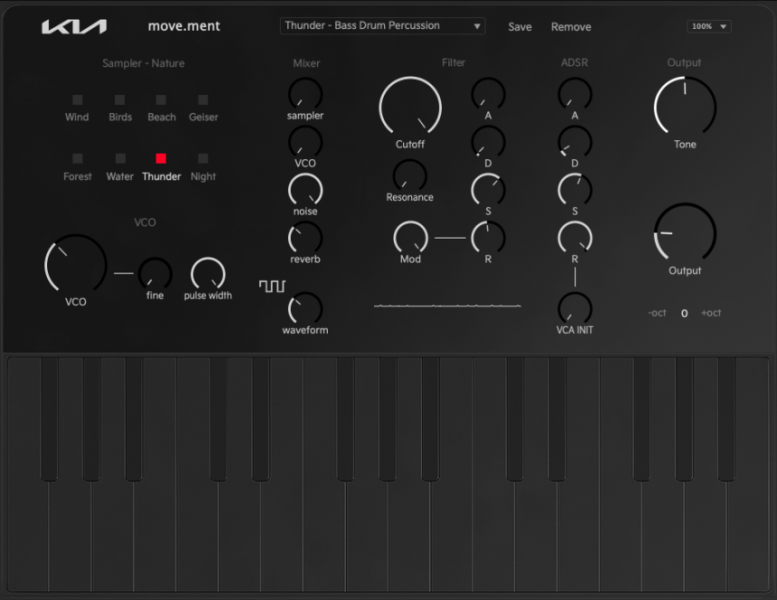Screen dimensions: 777x600
Task: Click the Filter envelope S knob
Action: click(x=488, y=190)
